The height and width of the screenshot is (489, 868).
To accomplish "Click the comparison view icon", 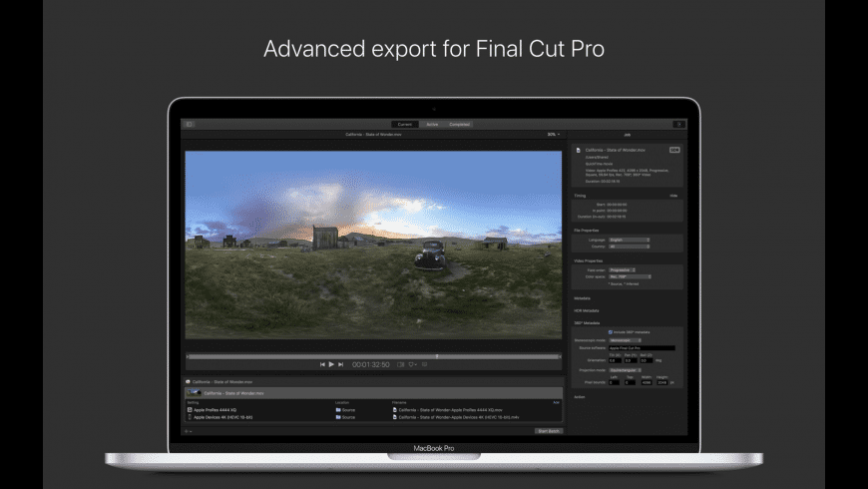I will (400, 364).
